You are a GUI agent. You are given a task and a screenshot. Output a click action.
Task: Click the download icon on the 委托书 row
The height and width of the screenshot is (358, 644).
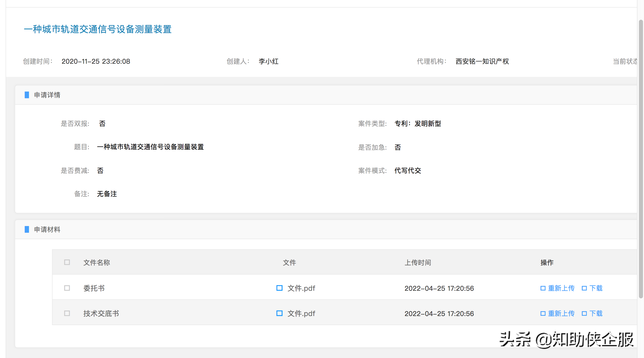coord(584,288)
